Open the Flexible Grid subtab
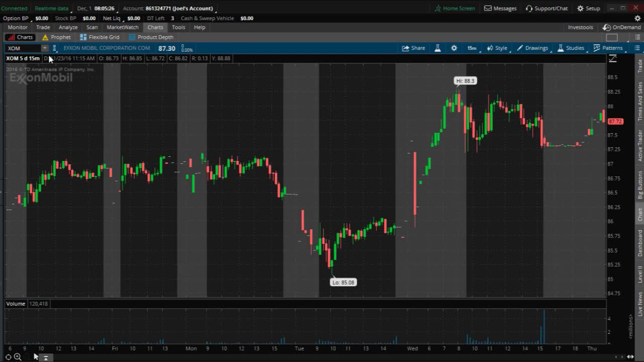 (100, 37)
